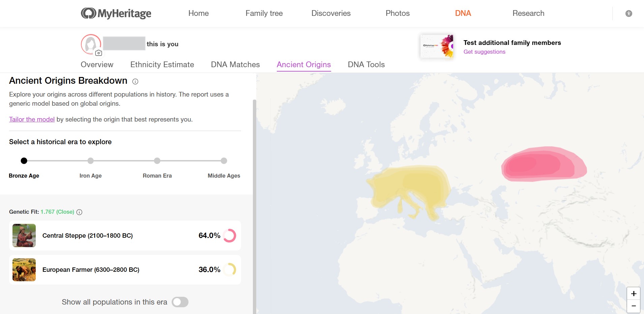The height and width of the screenshot is (314, 644).
Task: Open the Family tree menu
Action: coord(264,14)
